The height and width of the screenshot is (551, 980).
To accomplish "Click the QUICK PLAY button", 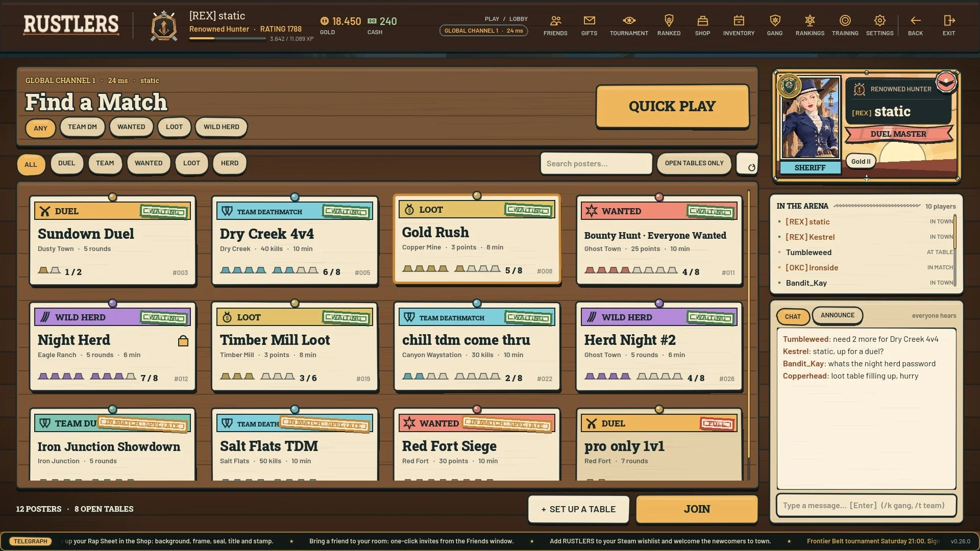I will 672,106.
